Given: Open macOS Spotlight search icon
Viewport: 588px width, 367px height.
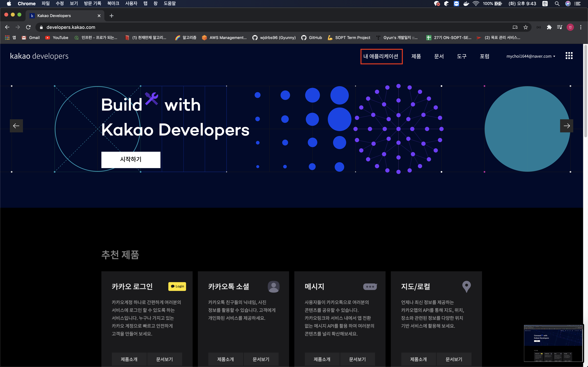Looking at the screenshot, I should [x=557, y=3].
